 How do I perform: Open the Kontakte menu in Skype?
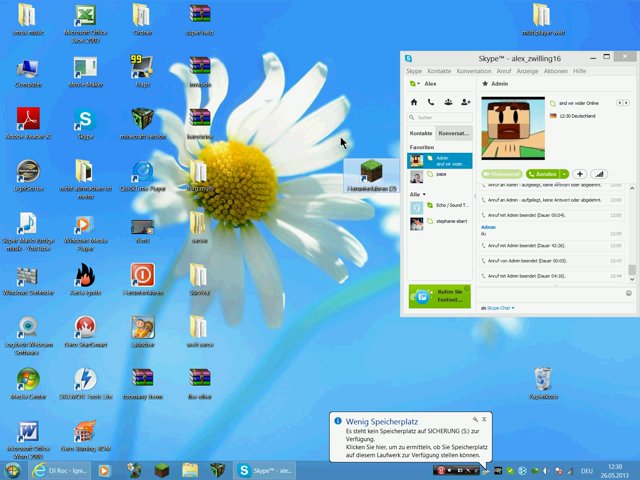click(x=439, y=72)
